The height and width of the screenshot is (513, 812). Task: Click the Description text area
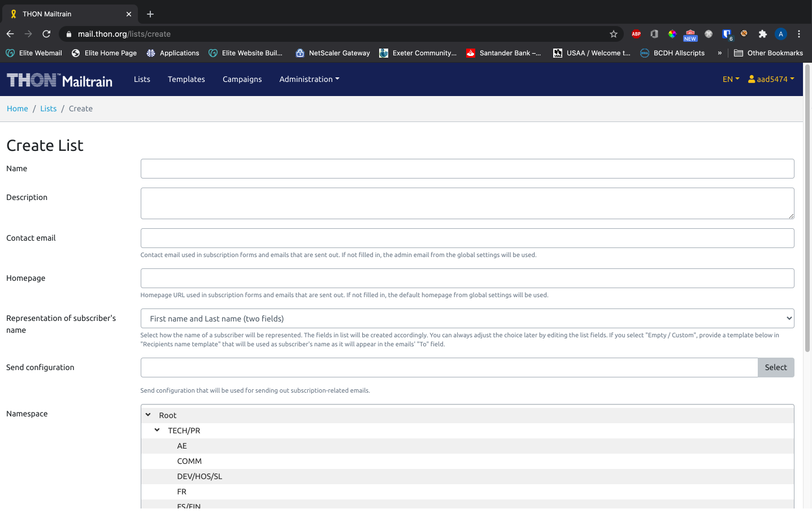[467, 203]
